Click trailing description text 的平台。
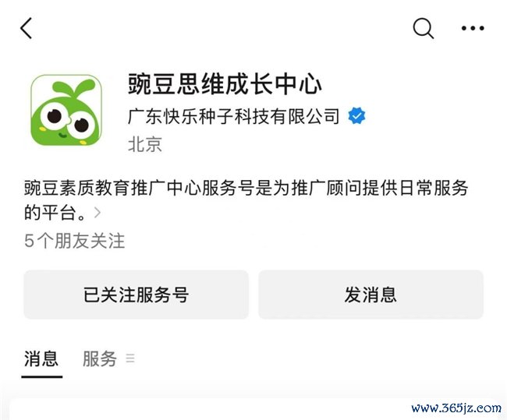This screenshot has width=507, height=420. (x=55, y=213)
